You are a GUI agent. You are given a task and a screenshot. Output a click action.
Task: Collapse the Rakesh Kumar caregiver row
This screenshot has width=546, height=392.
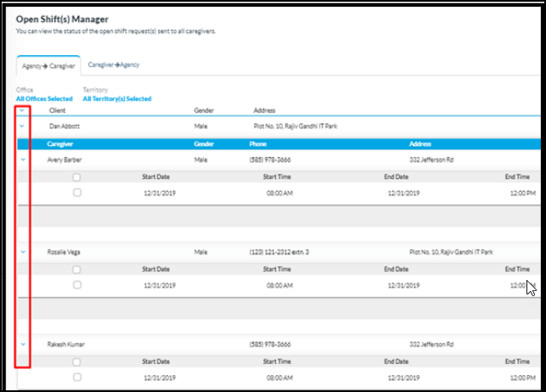pos(23,344)
